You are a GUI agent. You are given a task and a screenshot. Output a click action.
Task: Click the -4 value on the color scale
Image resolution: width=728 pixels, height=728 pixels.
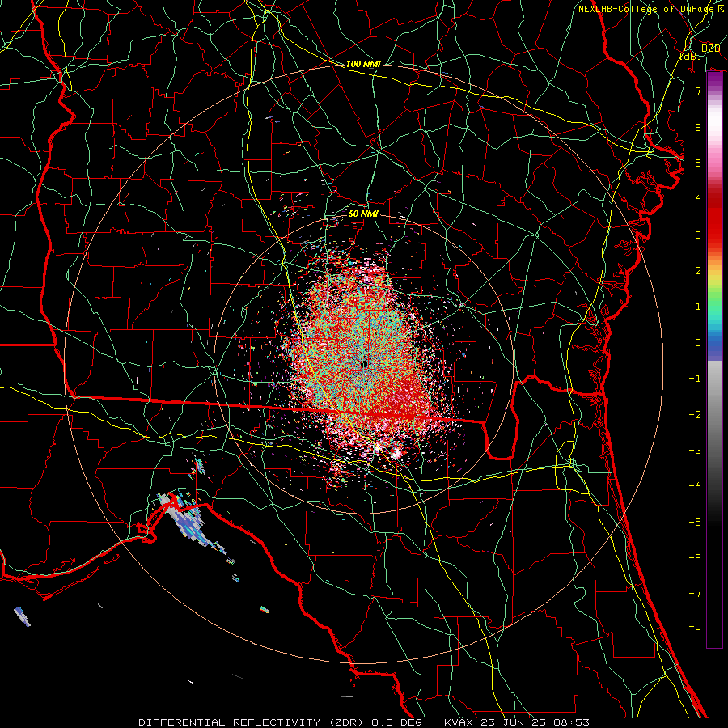(695, 486)
